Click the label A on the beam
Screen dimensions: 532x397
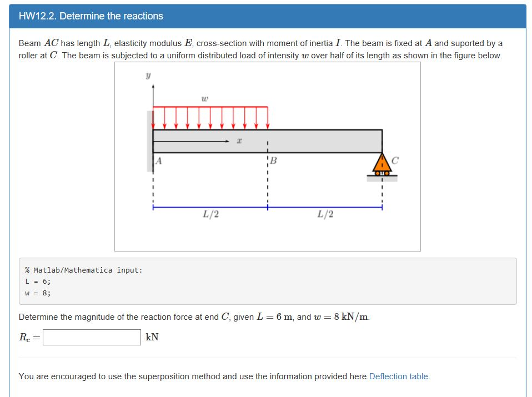click(x=158, y=160)
